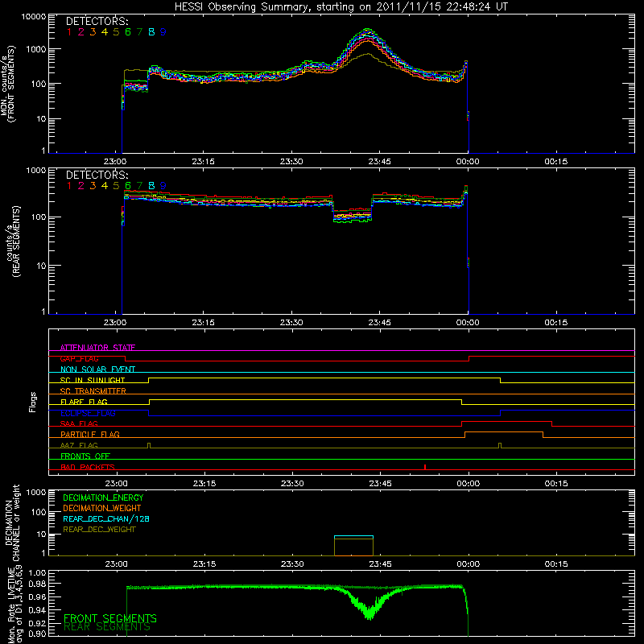Click the REAR SEGMENTS livetime legend
644x644 pixels.
click(107, 627)
